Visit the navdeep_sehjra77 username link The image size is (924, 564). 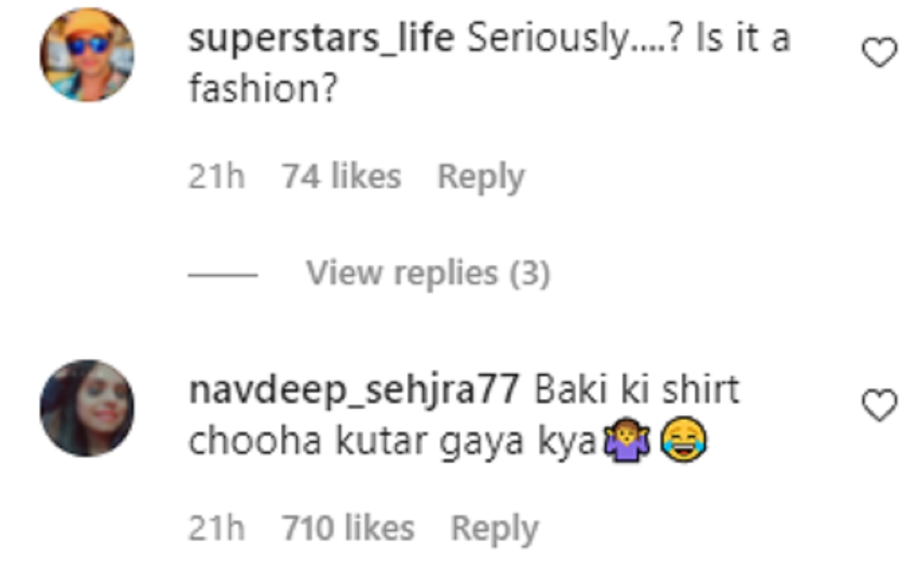click(353, 391)
